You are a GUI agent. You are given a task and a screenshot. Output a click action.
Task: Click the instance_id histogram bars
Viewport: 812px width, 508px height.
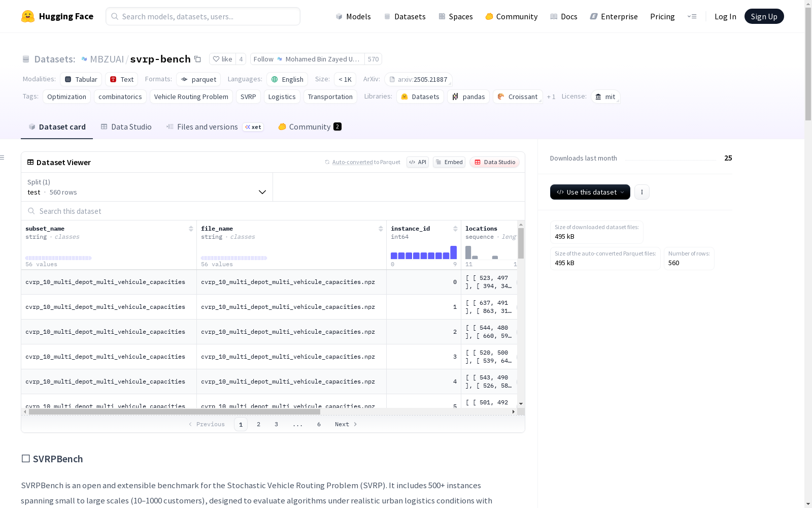tap(424, 252)
